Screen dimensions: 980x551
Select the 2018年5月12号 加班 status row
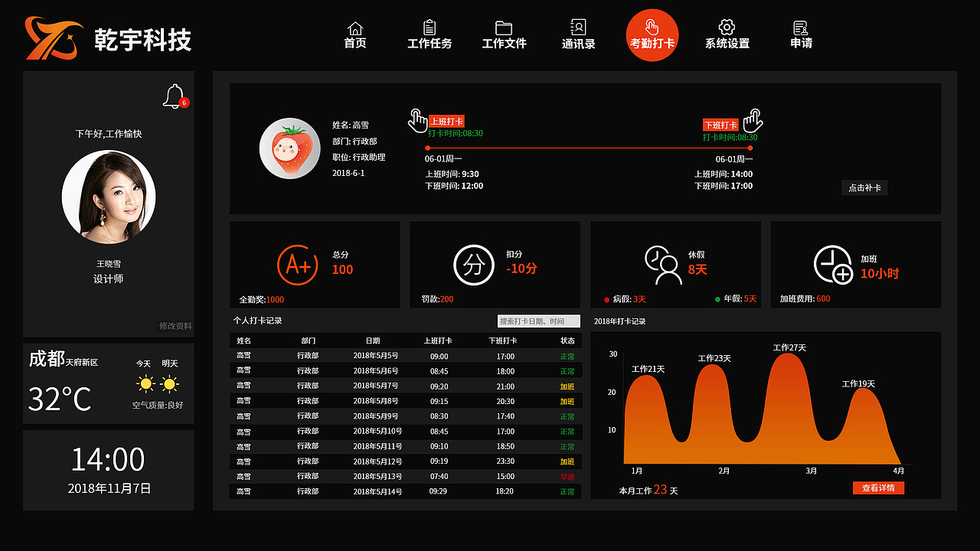click(404, 461)
